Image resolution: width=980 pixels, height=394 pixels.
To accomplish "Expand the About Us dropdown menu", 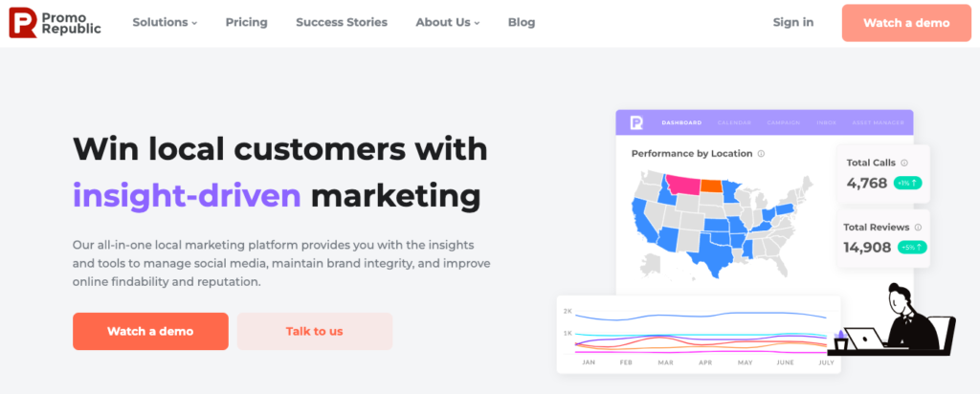I will (x=447, y=22).
